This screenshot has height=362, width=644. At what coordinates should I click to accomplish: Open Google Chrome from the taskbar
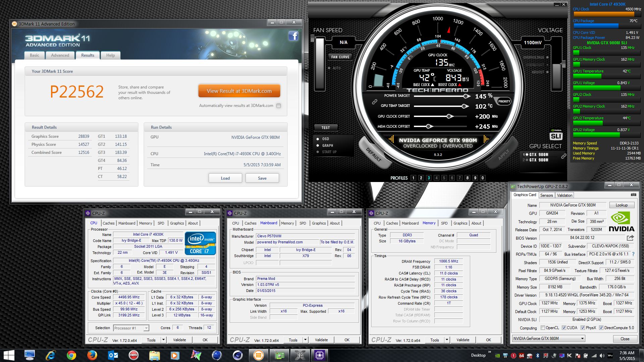(x=71, y=355)
